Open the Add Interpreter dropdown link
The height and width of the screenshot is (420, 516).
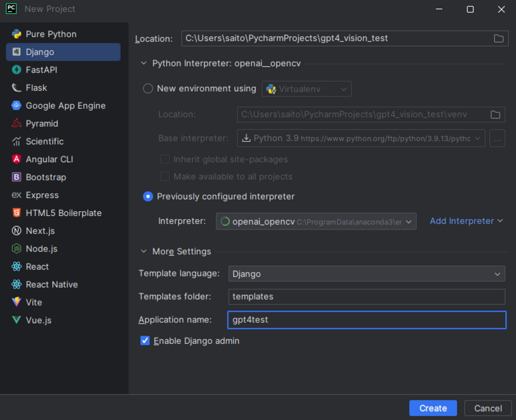tap(466, 221)
